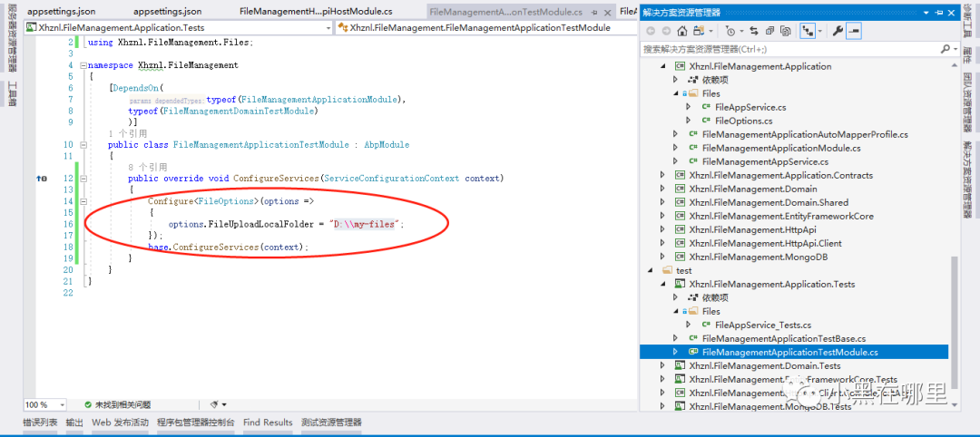Open Properties with the wrench icon
This screenshot has height=437, width=980.
point(838,31)
